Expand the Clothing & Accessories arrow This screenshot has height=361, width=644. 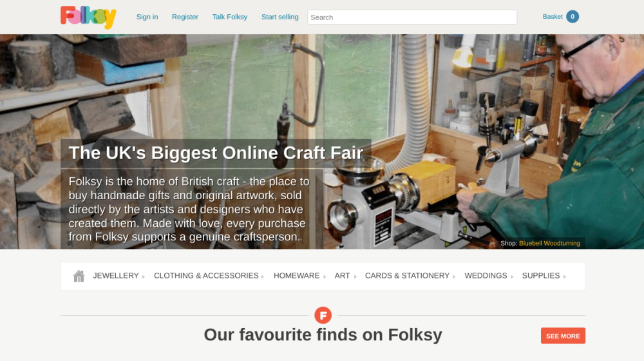[263, 277]
